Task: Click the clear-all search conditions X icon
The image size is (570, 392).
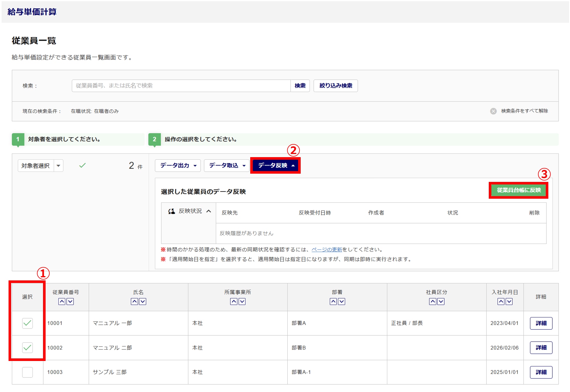Action: tap(493, 111)
